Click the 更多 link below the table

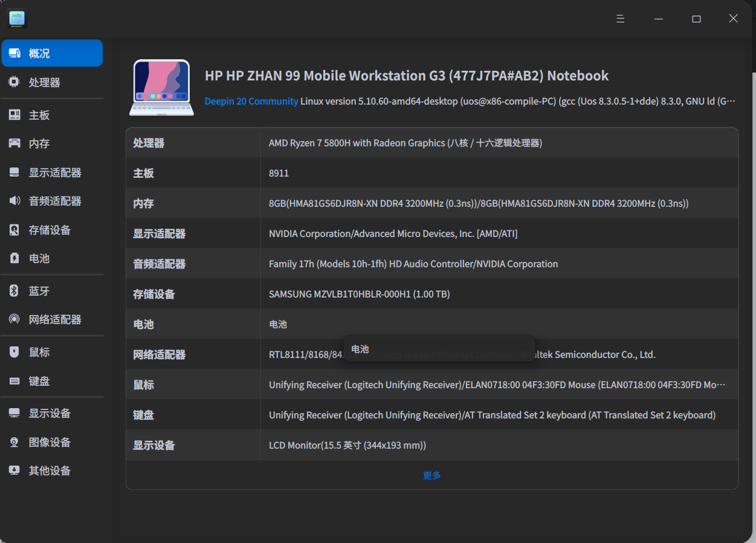click(x=432, y=475)
